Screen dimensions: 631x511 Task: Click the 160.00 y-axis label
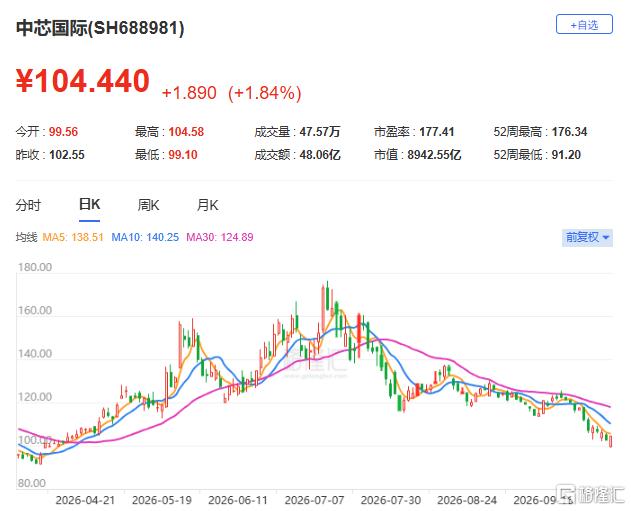(35, 310)
